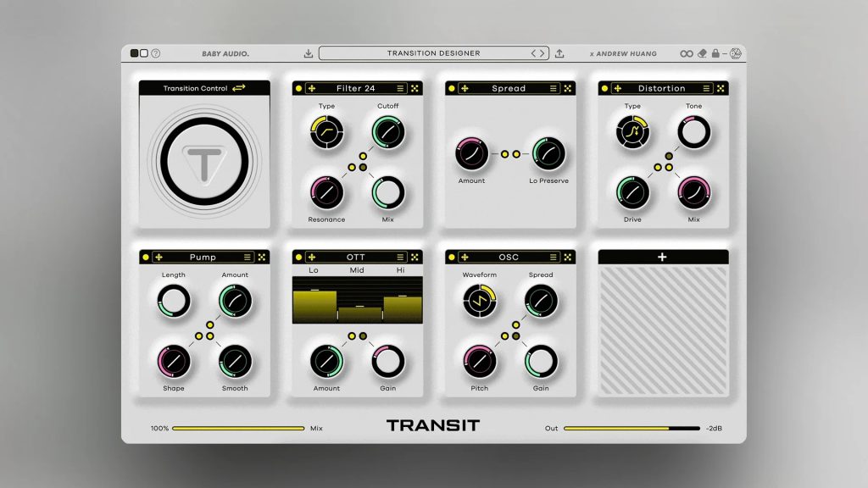Toggle the OSC module on/off dot

pyautogui.click(x=452, y=257)
